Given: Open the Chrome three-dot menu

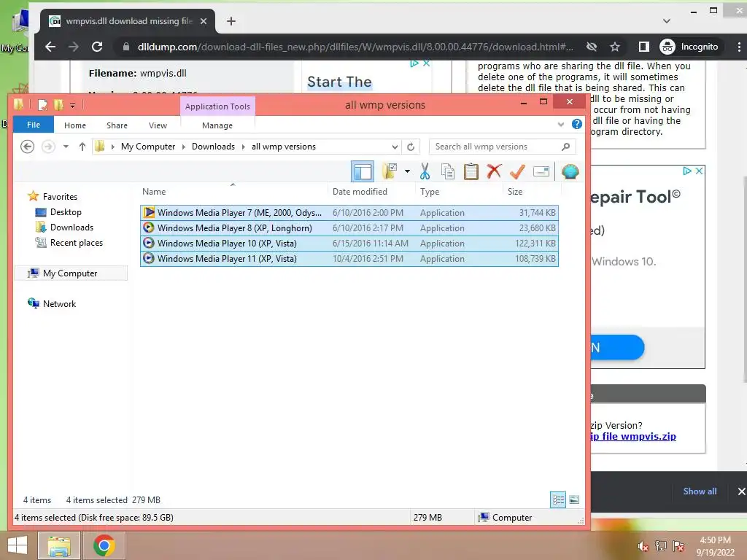Looking at the screenshot, I should click(739, 47).
